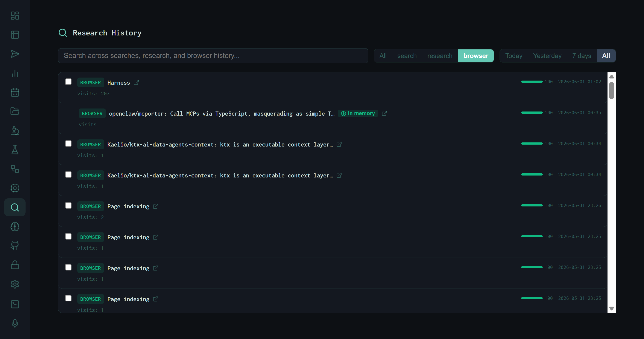The height and width of the screenshot is (339, 644).
Task: Open the brain memory icon in sidebar
Action: point(15,227)
